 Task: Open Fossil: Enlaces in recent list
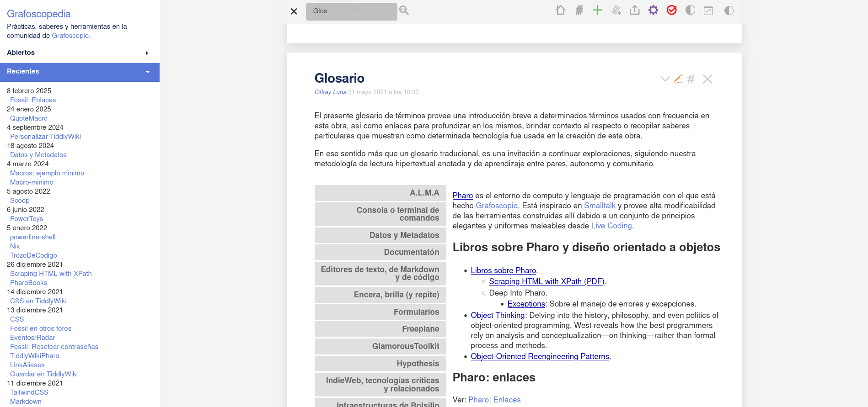pyautogui.click(x=33, y=100)
